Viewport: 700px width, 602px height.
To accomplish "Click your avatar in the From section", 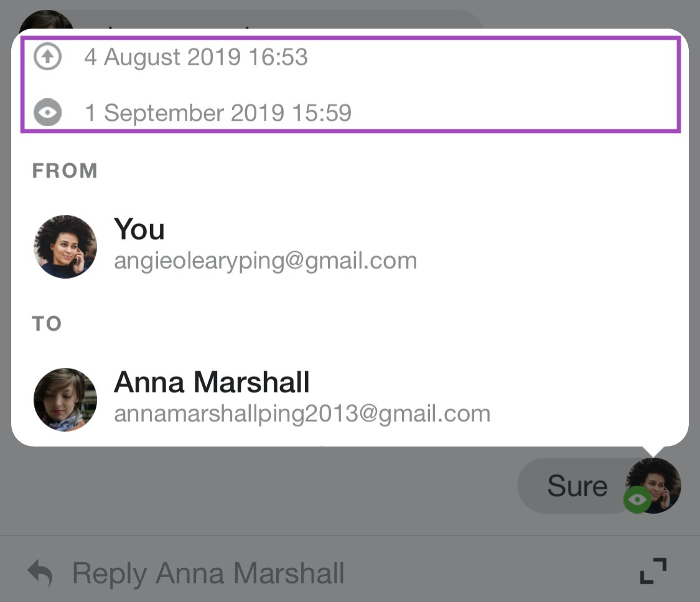I will [65, 247].
